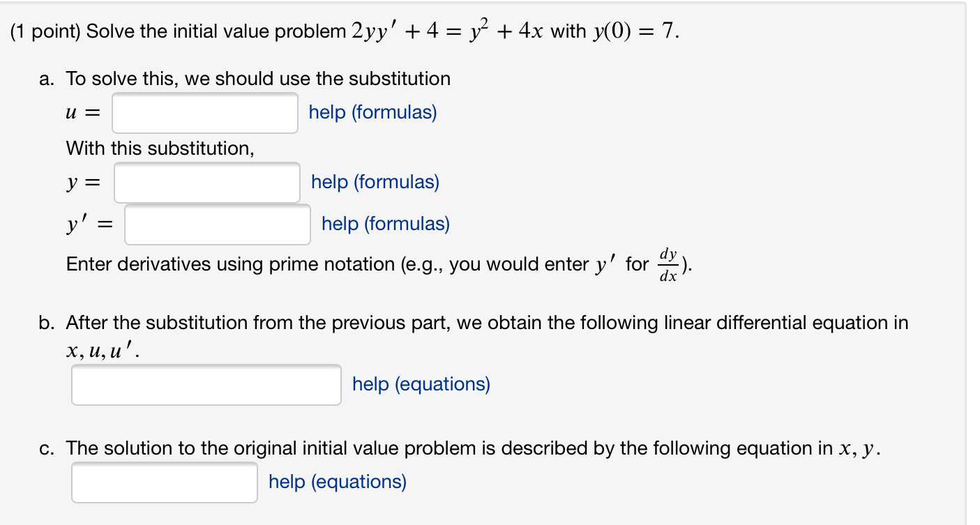
Task: Click the substitution answer field in part a
Action: point(204,112)
